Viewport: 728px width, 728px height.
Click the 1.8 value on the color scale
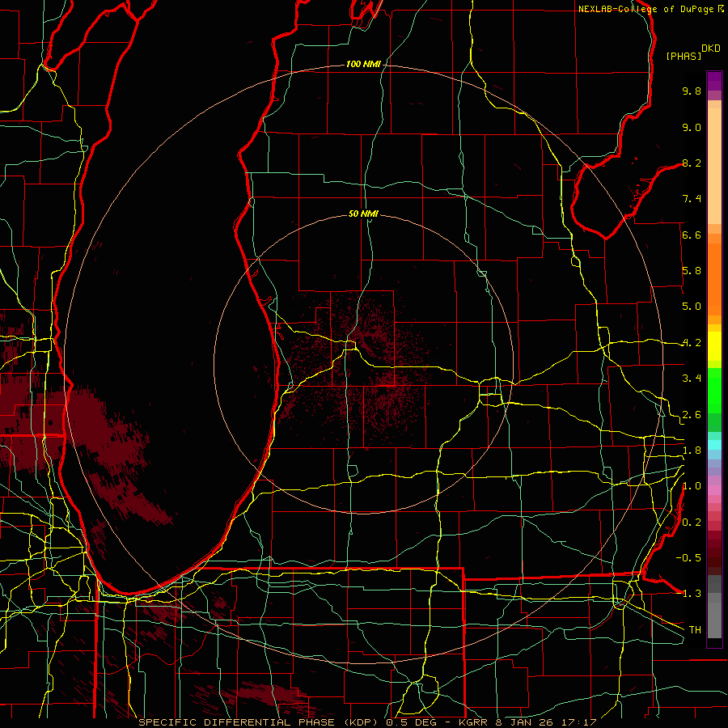coord(692,451)
